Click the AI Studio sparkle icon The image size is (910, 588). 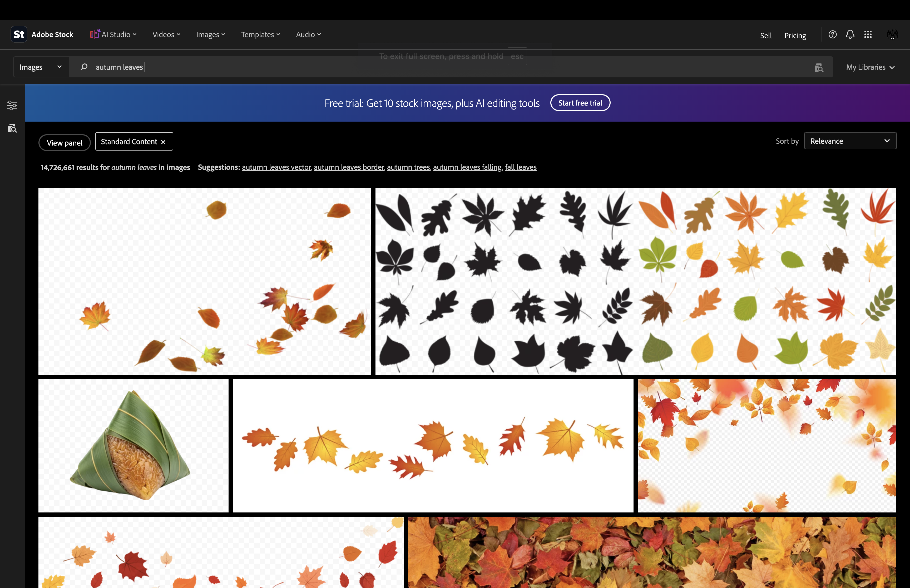(x=95, y=34)
